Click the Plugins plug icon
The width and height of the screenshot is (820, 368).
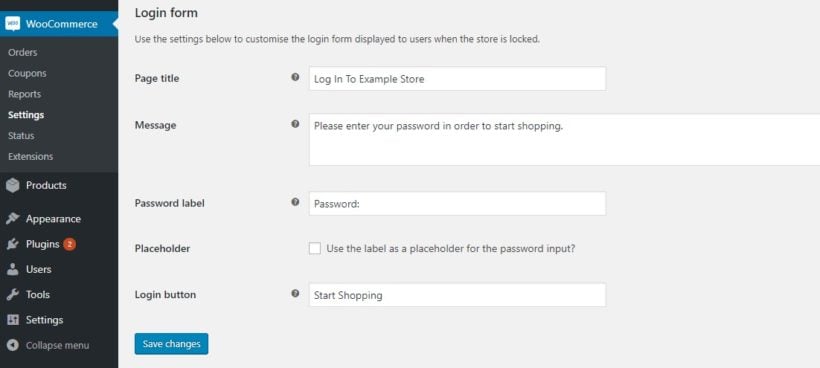[x=13, y=244]
